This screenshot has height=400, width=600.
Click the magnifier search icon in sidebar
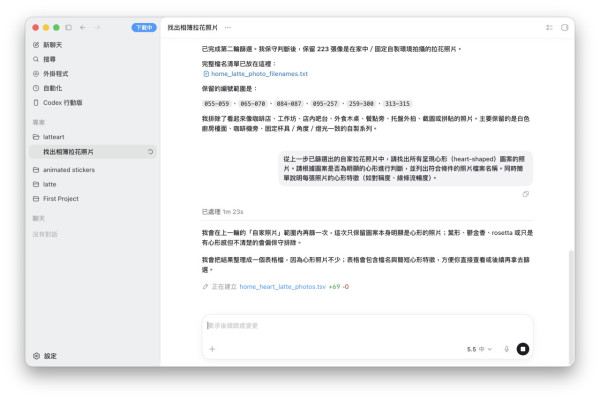[x=36, y=59]
